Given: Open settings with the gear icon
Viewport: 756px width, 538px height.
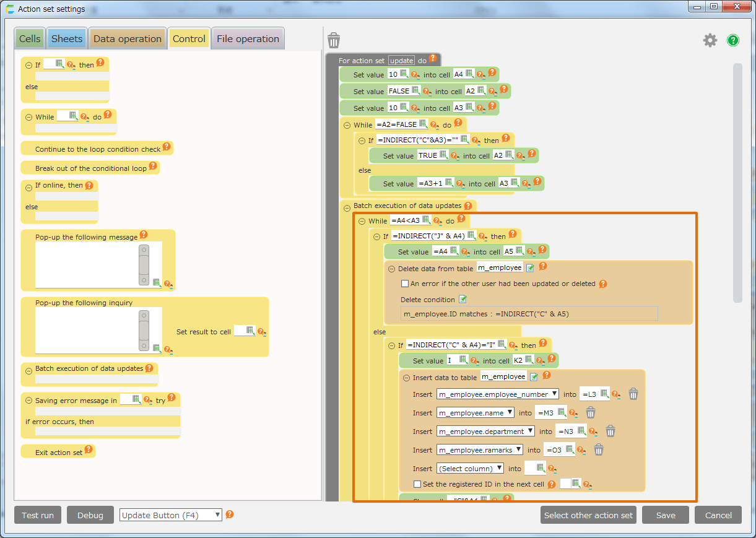Looking at the screenshot, I should click(x=710, y=40).
